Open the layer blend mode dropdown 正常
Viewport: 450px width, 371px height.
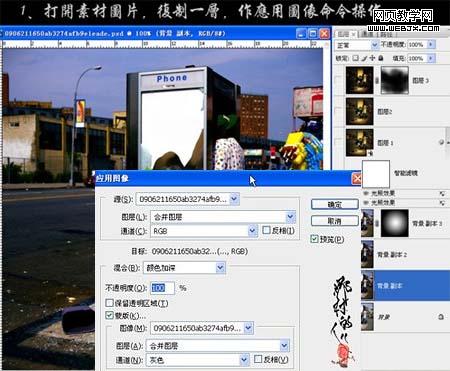pos(356,44)
